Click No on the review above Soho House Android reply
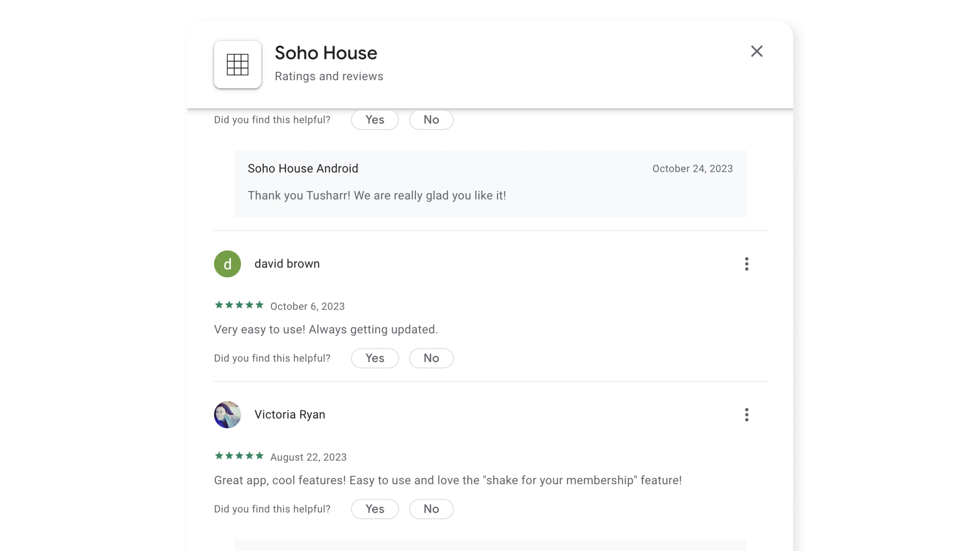This screenshot has height=551, width=980. coord(431,120)
